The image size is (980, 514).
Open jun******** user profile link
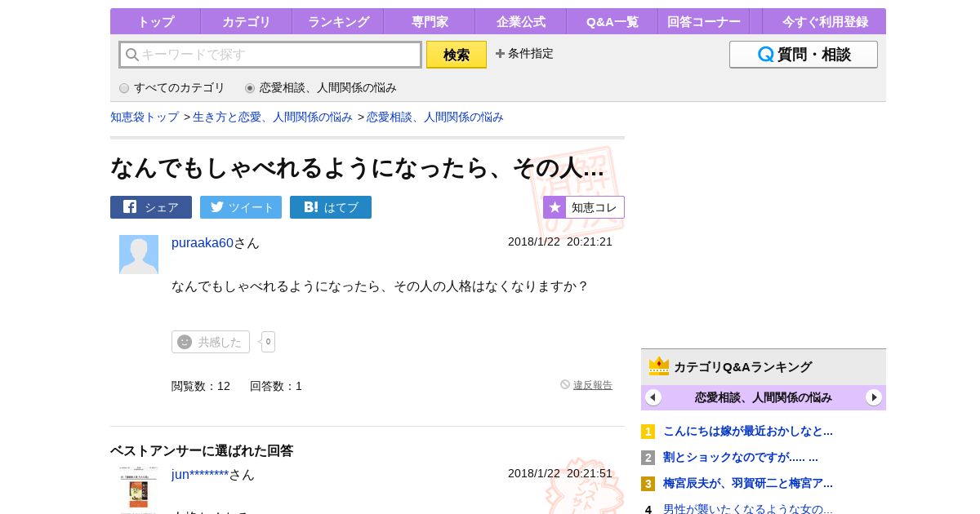pyautogui.click(x=200, y=474)
